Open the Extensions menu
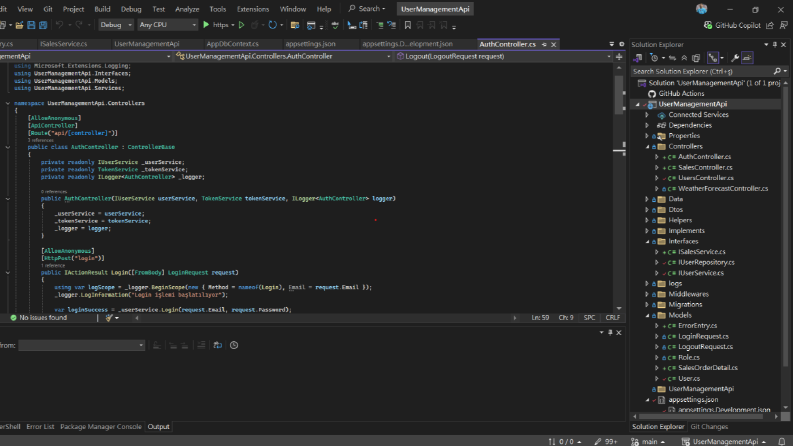793x446 pixels. (x=253, y=9)
